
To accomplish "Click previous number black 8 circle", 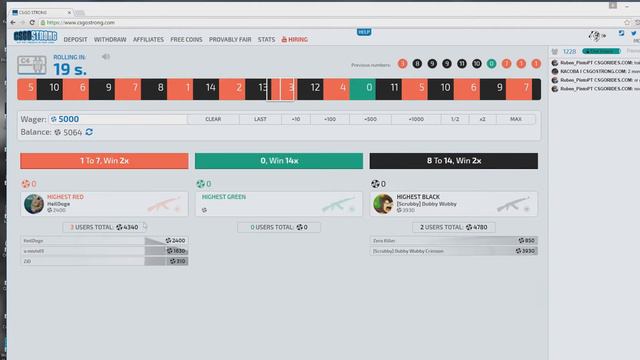I will click(417, 64).
